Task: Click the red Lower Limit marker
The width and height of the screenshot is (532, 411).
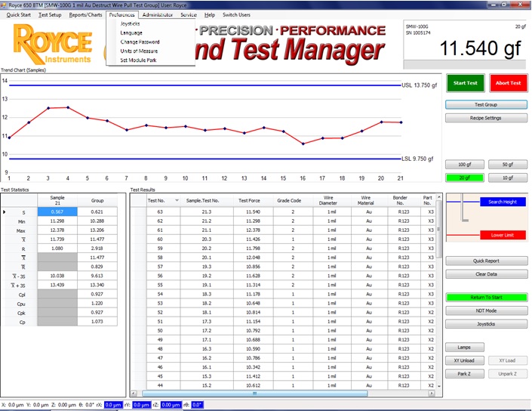Action: click(x=503, y=235)
